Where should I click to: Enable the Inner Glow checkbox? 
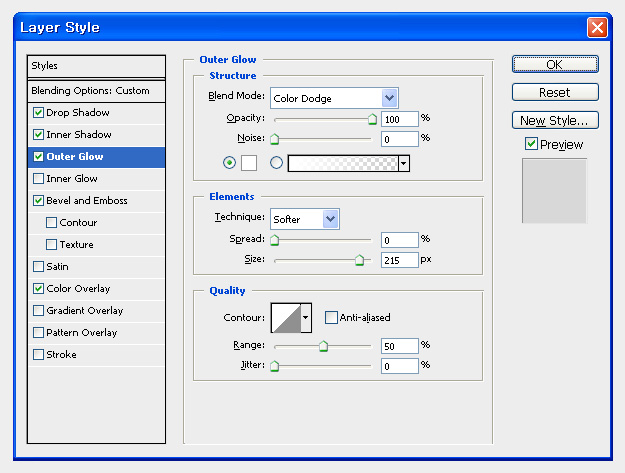(x=38, y=179)
